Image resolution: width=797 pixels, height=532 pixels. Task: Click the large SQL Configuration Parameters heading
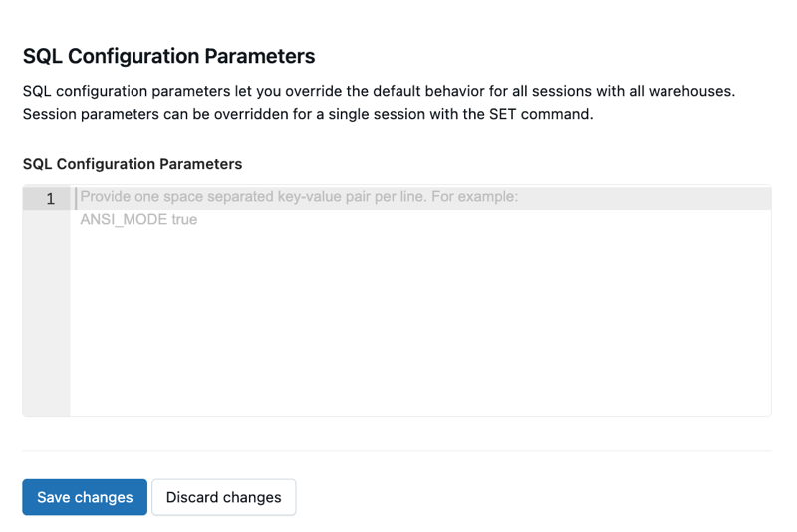click(168, 56)
